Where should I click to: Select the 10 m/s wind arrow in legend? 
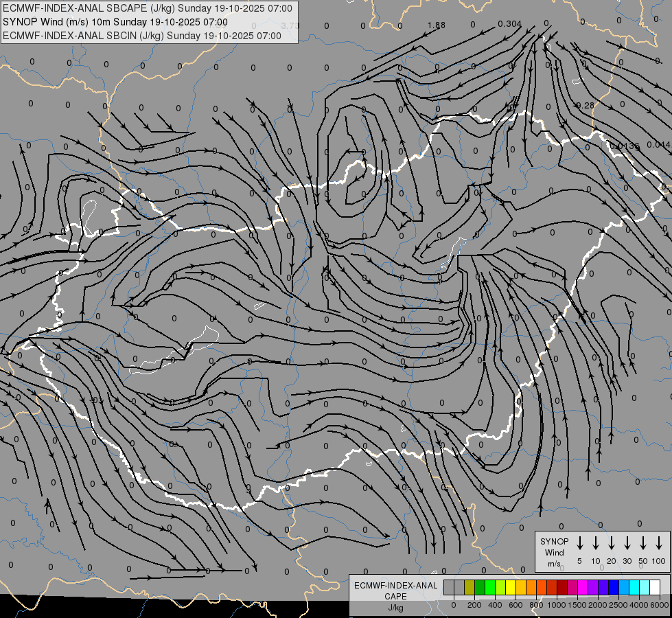[596, 543]
